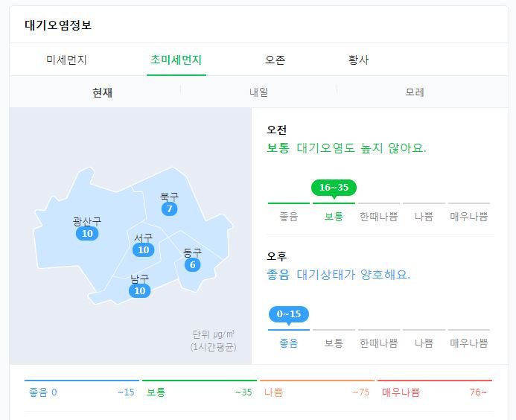Show 내일 forecast

[x=258, y=92]
